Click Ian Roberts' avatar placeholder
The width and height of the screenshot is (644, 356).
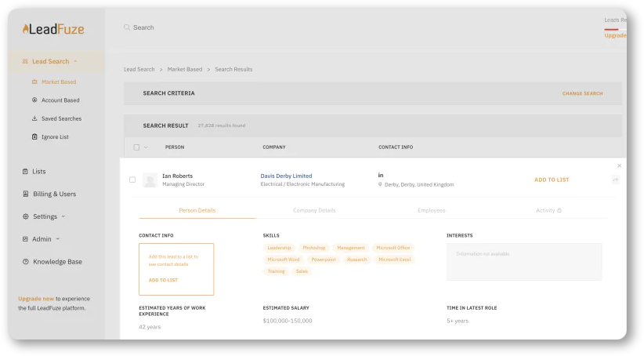[x=150, y=180]
